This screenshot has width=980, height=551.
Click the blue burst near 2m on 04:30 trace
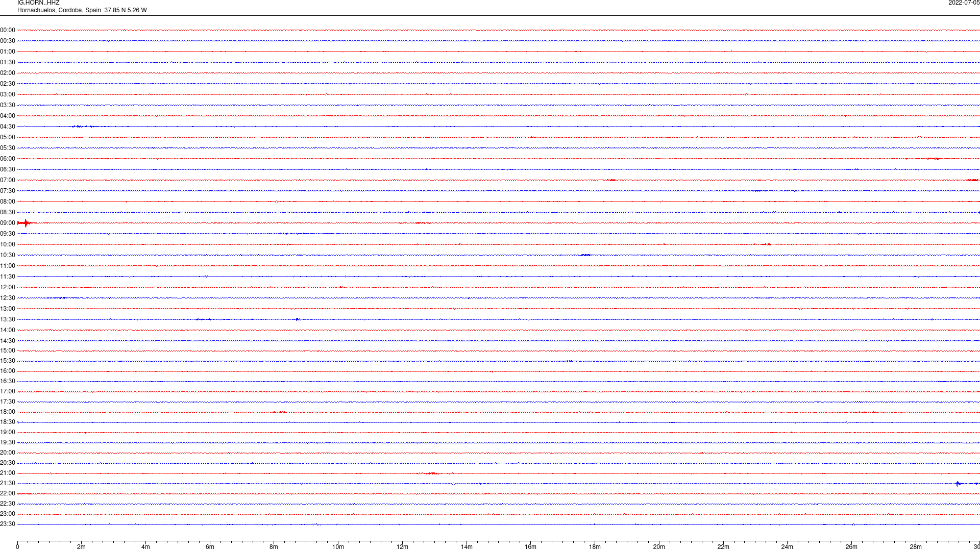(83, 127)
